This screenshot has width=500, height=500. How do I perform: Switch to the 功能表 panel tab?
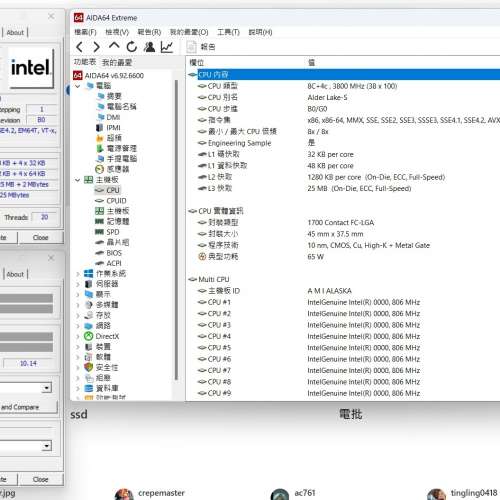pos(85,62)
